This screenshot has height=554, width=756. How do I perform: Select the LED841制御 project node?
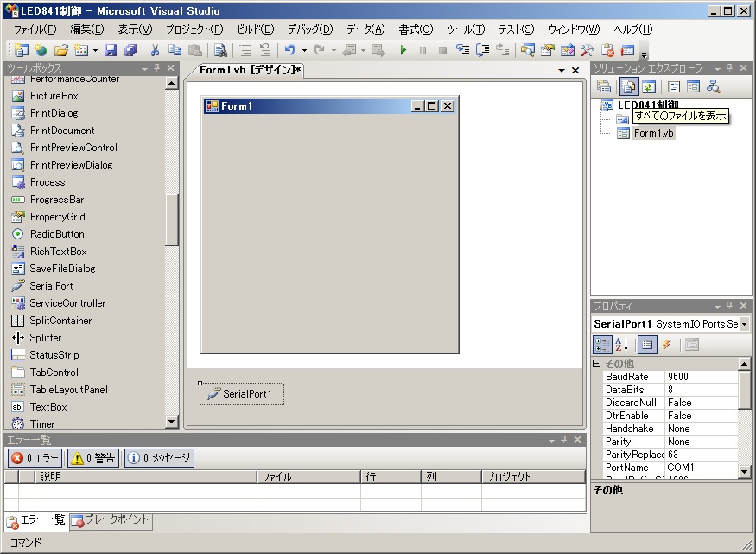(x=648, y=105)
